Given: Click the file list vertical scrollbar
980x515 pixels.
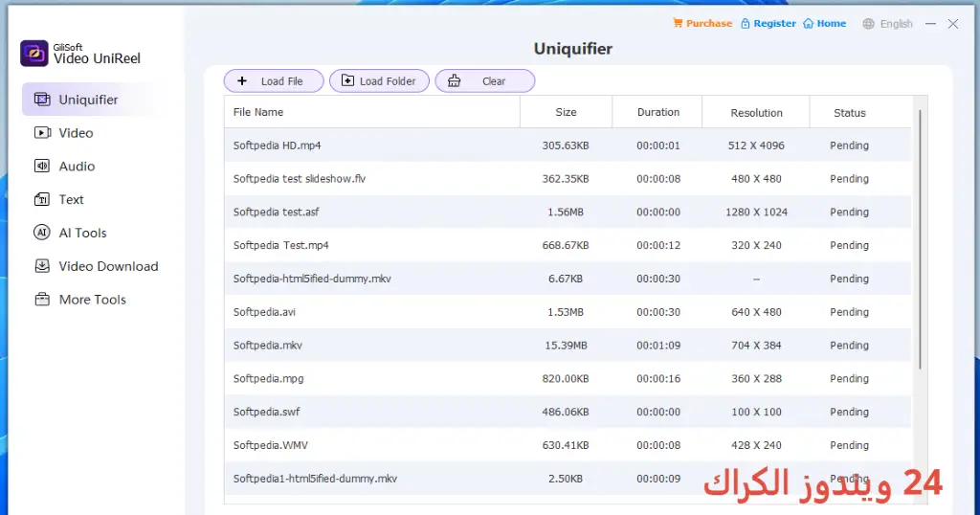Looking at the screenshot, I should tap(920, 238).
